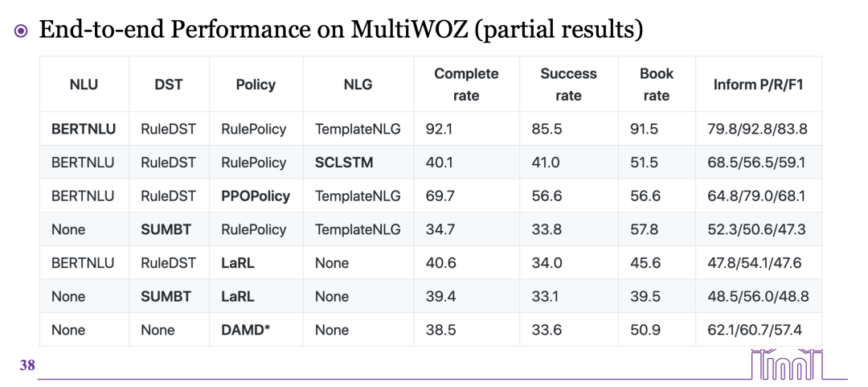Click the Complete rate column header
The width and height of the screenshot is (868, 387).
tap(466, 84)
